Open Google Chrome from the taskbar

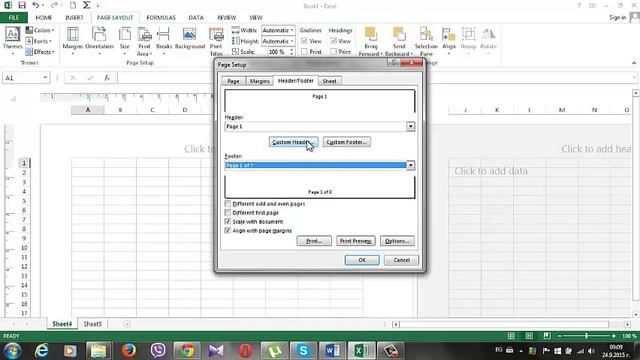(187, 351)
